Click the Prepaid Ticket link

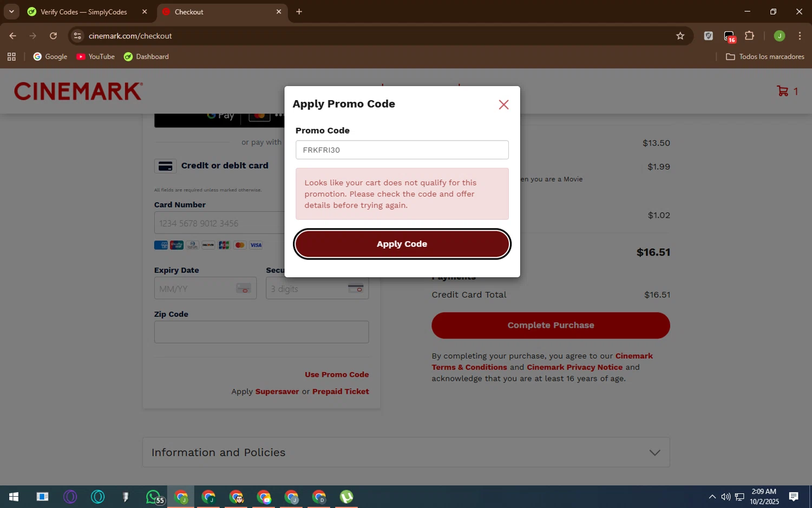pyautogui.click(x=340, y=392)
